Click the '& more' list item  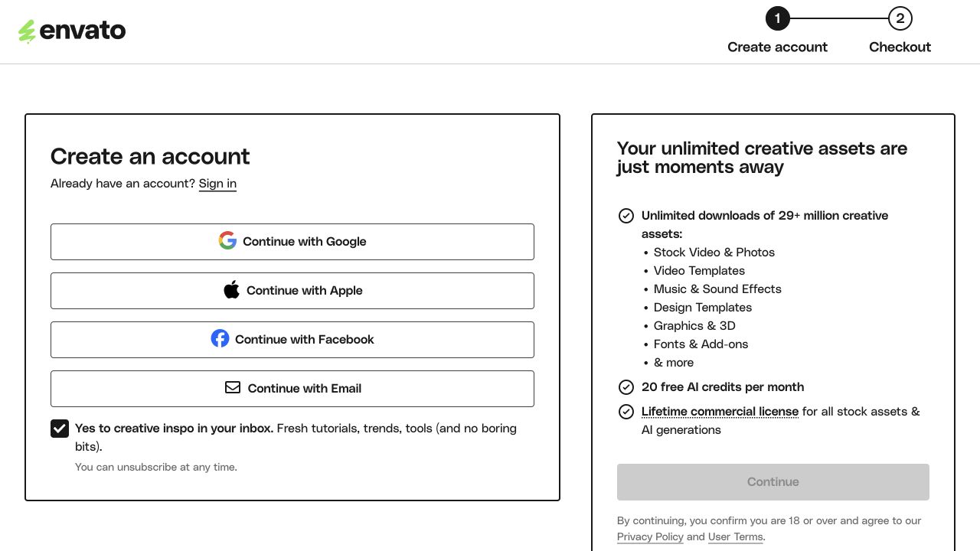[674, 363]
